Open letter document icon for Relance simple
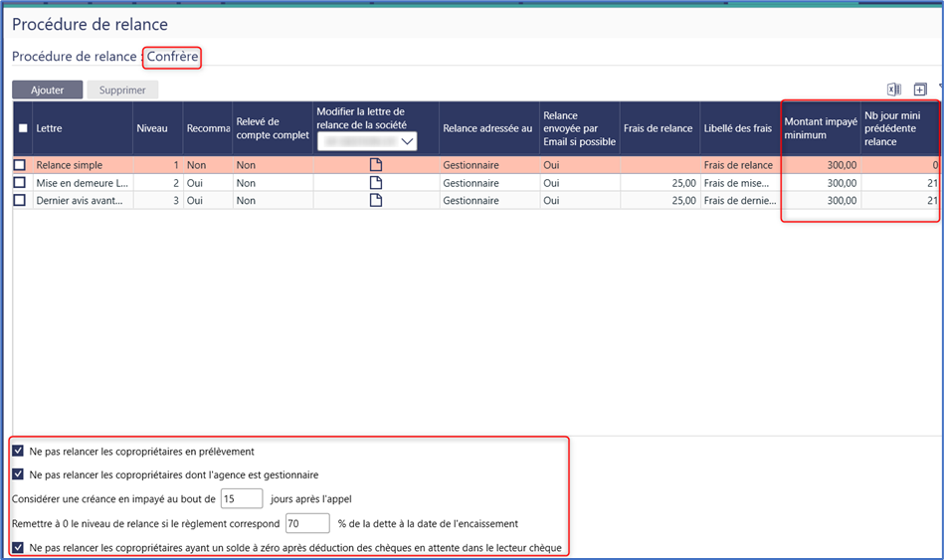 376,164
